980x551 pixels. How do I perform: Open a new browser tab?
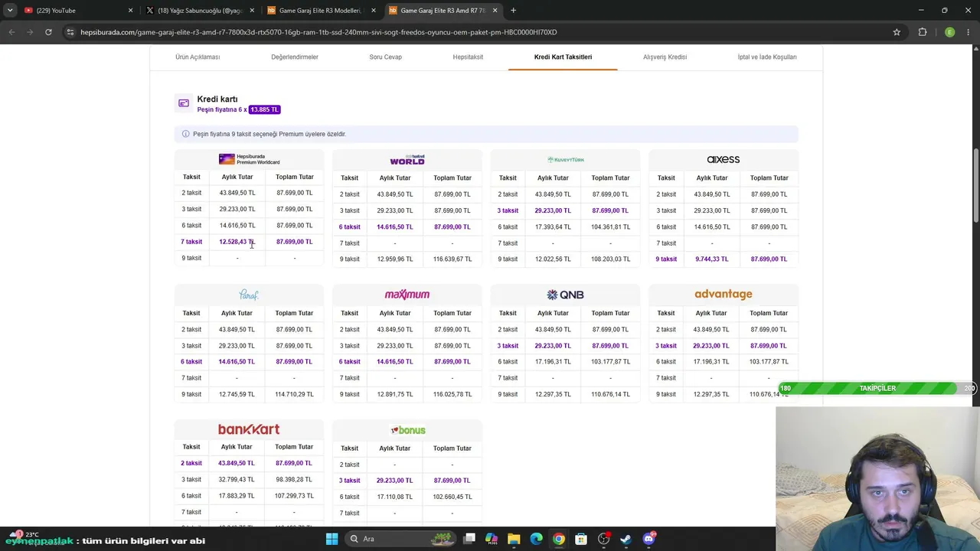[x=513, y=11]
